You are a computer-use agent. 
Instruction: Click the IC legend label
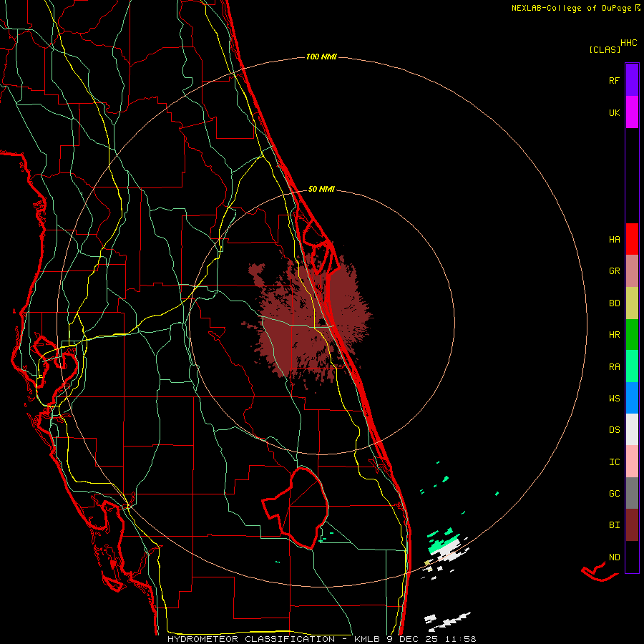614,462
